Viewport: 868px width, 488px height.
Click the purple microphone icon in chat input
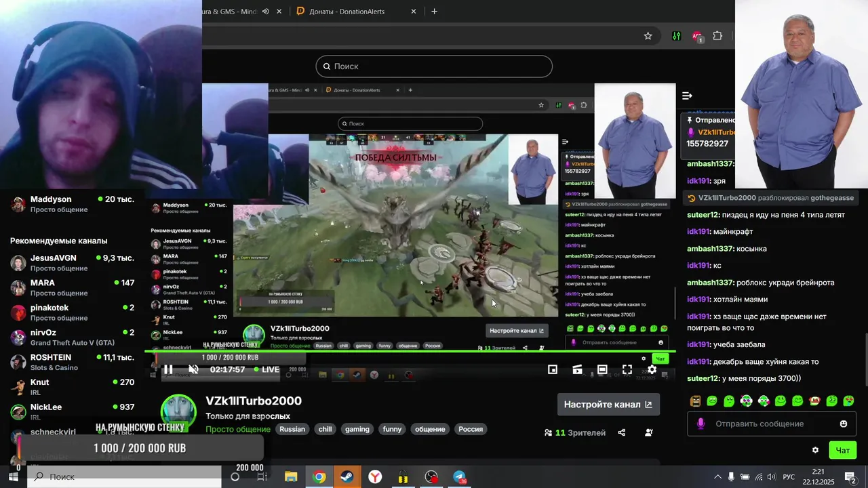pyautogui.click(x=701, y=424)
